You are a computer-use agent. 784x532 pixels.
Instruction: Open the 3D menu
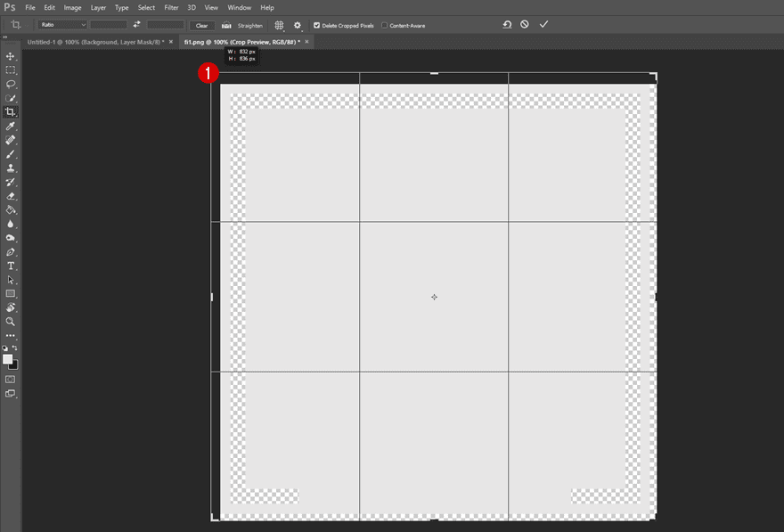pyautogui.click(x=192, y=7)
